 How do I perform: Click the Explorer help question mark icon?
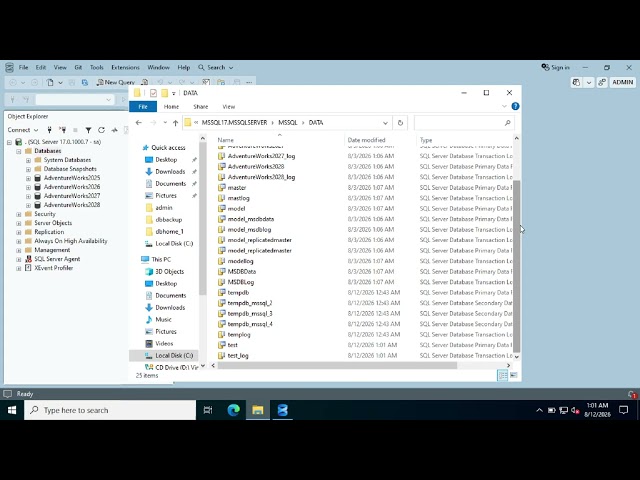[515, 106]
